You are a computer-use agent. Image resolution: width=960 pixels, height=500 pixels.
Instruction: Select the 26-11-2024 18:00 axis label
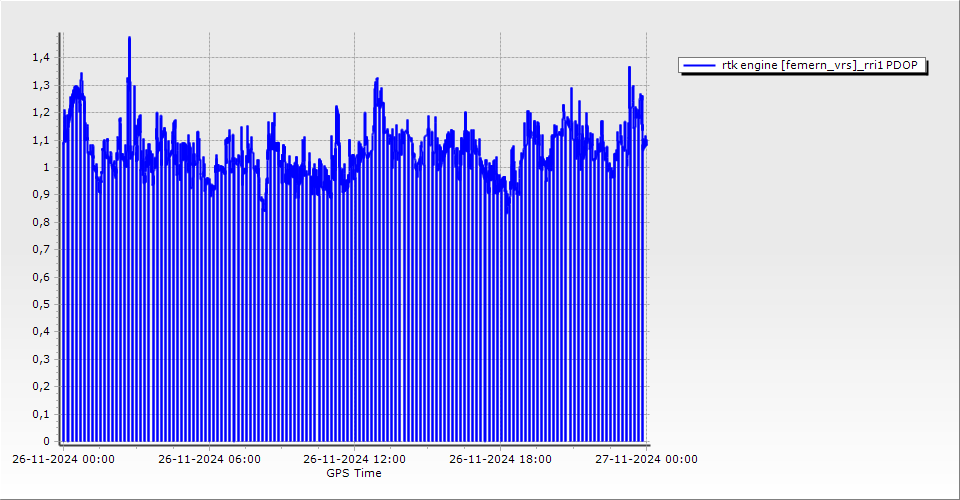coord(500,460)
